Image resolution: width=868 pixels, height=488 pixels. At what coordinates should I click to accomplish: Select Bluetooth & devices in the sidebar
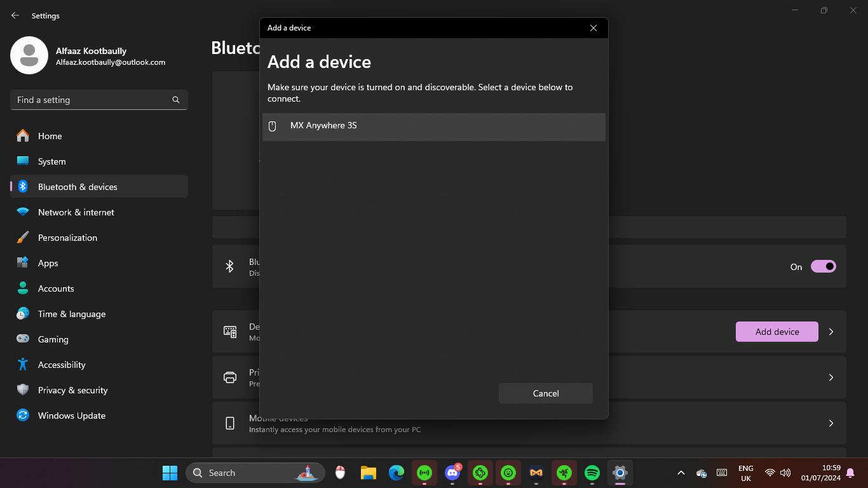click(99, 187)
